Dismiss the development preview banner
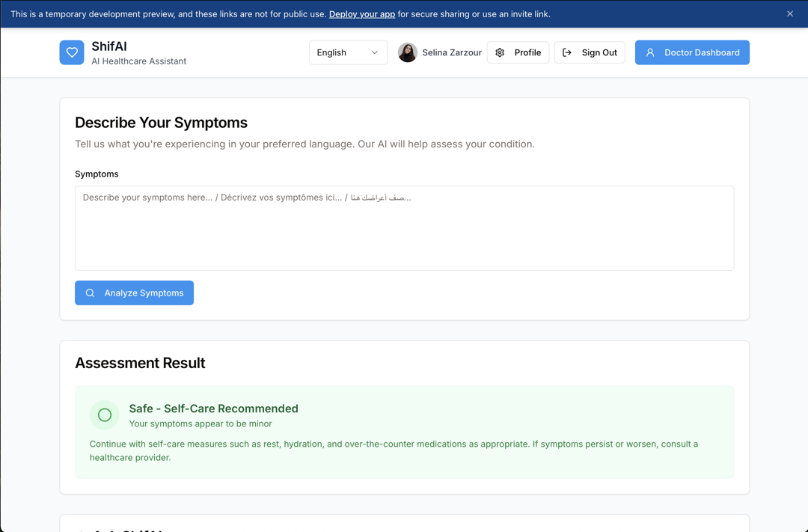Viewport: 808px width, 532px height. 789,13
